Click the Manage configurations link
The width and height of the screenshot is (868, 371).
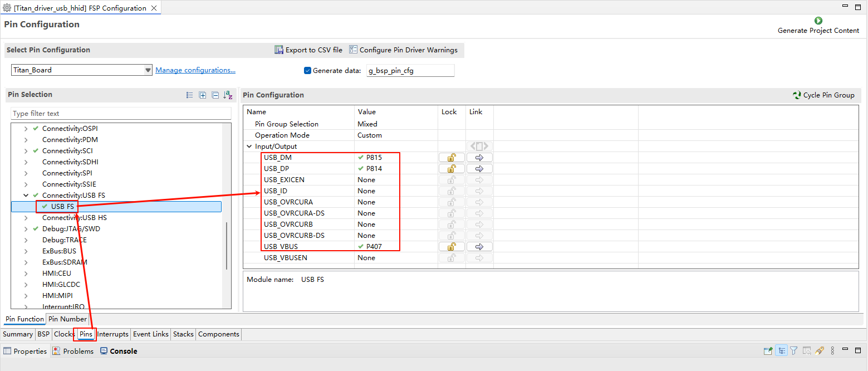click(195, 70)
